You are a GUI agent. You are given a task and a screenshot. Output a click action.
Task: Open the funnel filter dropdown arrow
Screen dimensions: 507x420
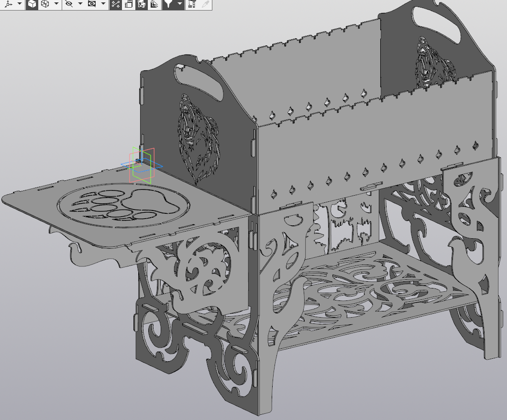coord(179,4)
